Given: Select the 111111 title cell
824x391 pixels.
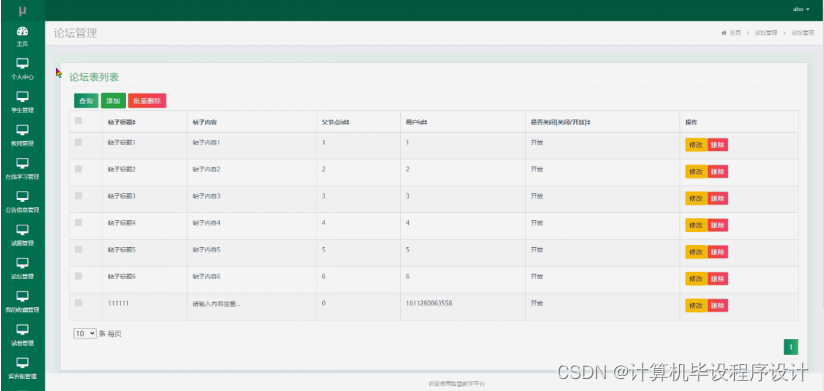Looking at the screenshot, I should point(118,303).
